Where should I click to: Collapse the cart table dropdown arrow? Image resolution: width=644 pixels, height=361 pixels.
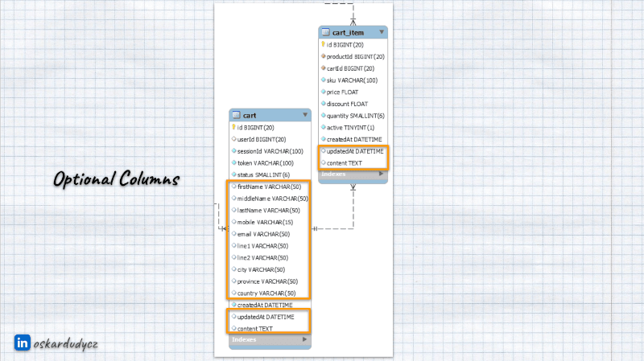coord(305,115)
